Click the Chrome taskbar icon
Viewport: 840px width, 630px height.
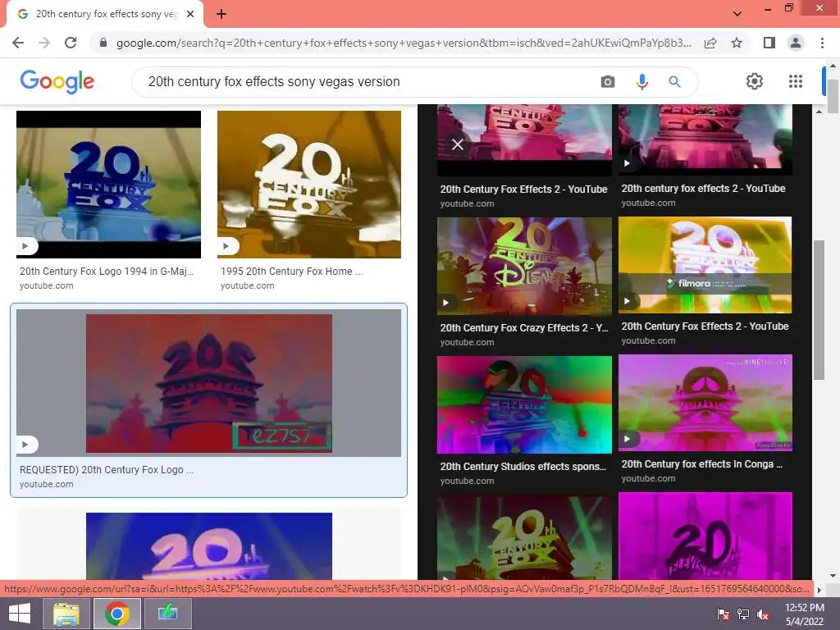pyautogui.click(x=116, y=614)
